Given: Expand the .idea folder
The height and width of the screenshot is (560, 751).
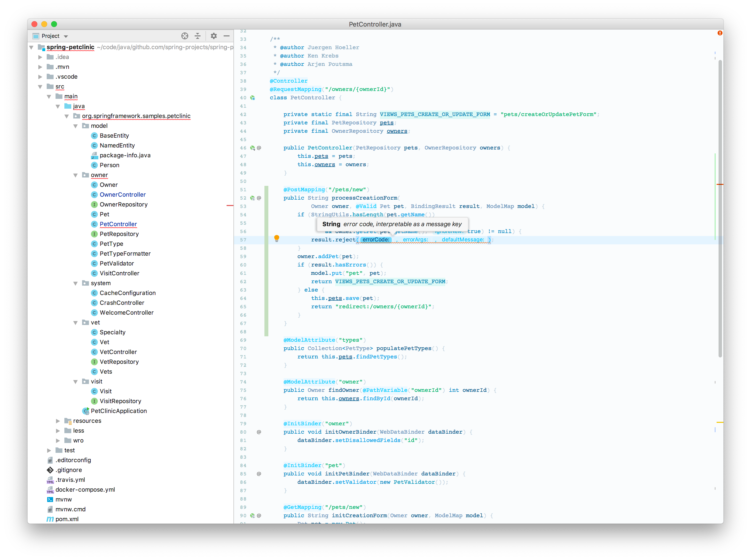Looking at the screenshot, I should pos(40,57).
